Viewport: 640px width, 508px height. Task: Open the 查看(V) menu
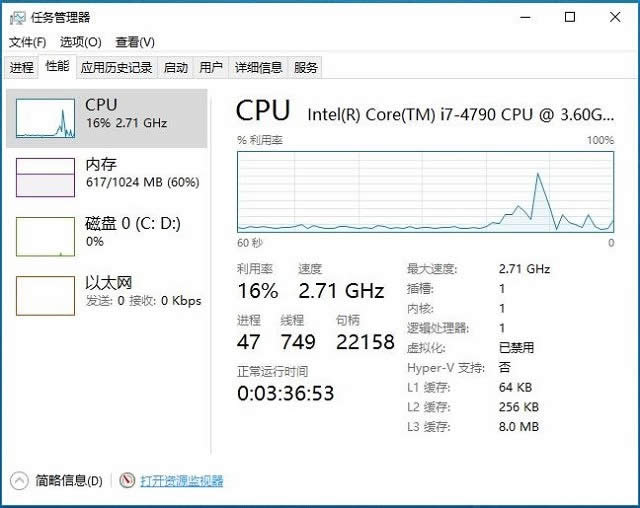click(x=134, y=42)
